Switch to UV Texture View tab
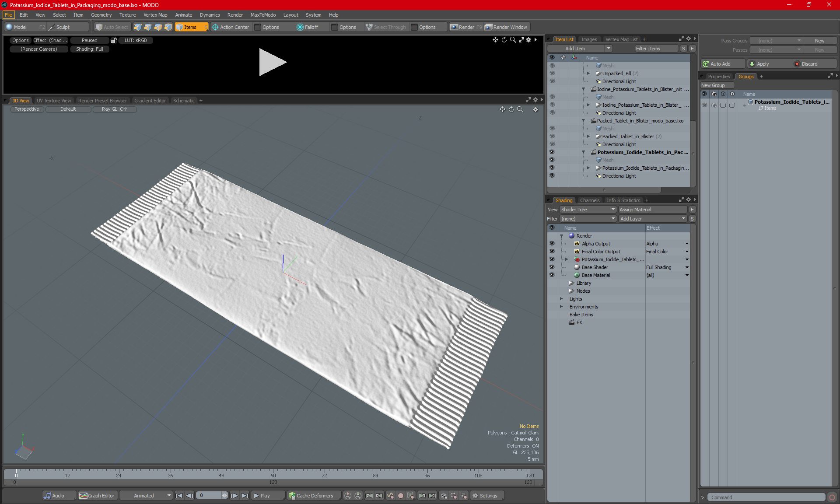840x504 pixels. [53, 101]
